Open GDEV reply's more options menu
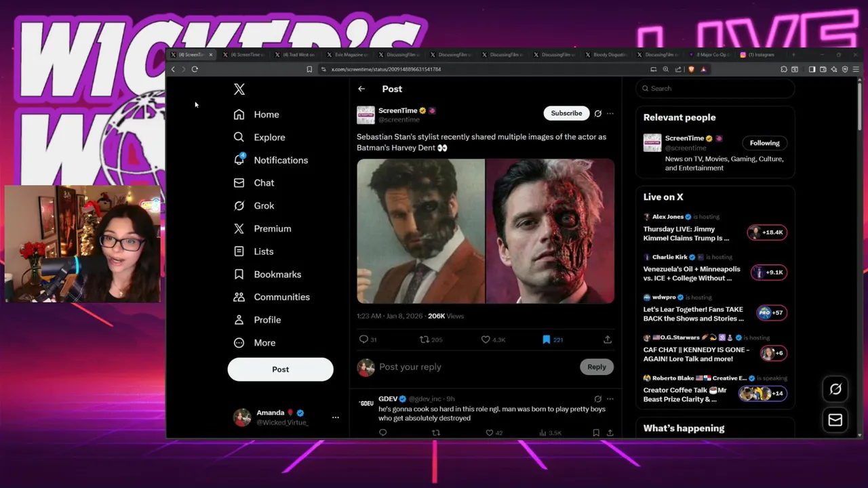868x488 pixels. 610,399
